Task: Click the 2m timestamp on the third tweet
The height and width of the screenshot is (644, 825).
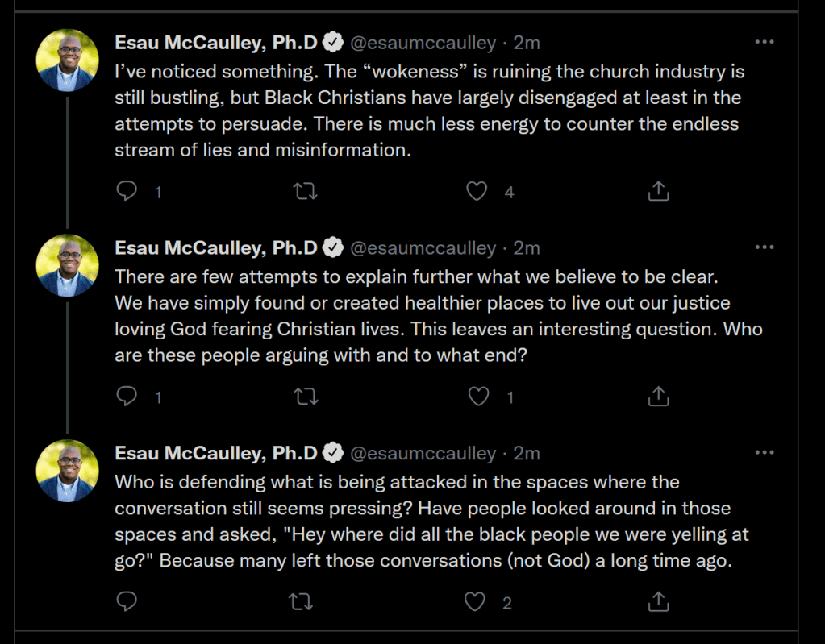Action: [x=527, y=453]
